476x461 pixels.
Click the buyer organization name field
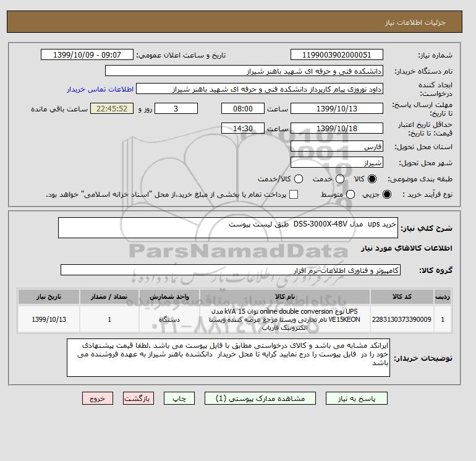point(244,71)
